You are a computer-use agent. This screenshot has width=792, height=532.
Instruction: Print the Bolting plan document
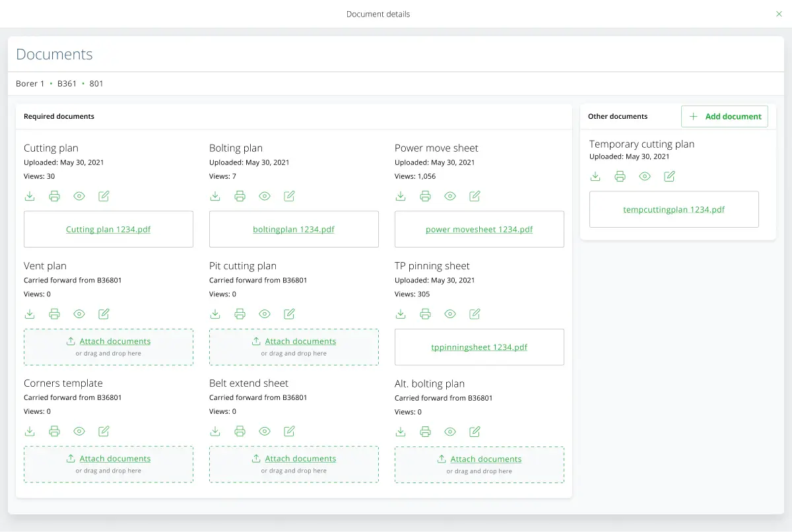pos(240,196)
